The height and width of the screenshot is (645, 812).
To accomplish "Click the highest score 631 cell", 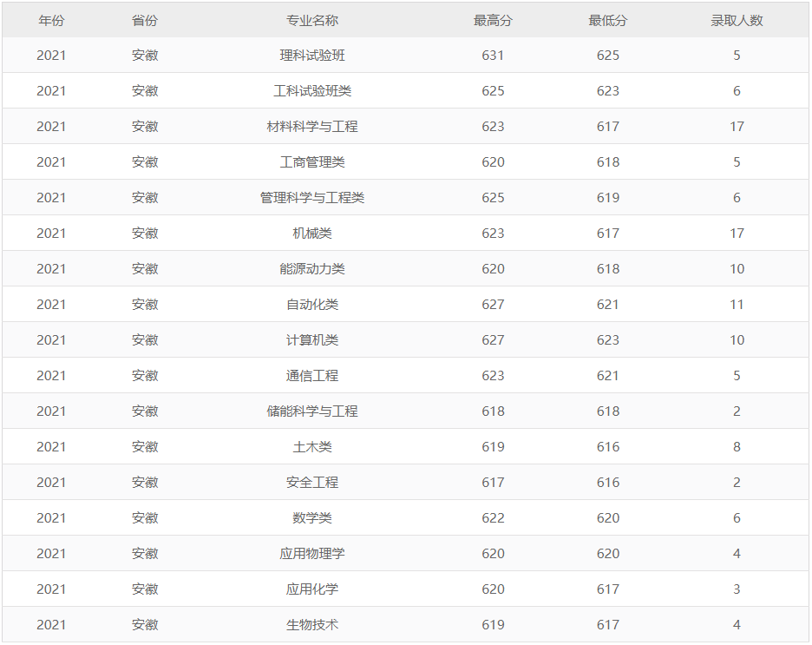I will [x=493, y=56].
